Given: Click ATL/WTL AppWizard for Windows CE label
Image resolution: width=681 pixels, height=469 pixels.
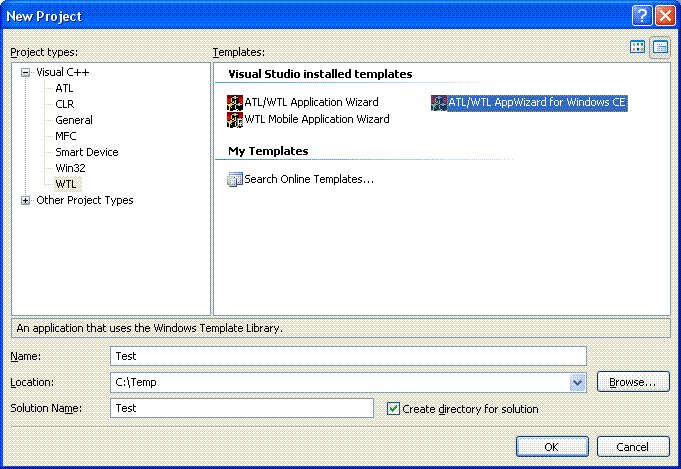Looking at the screenshot, I should pos(537,103).
